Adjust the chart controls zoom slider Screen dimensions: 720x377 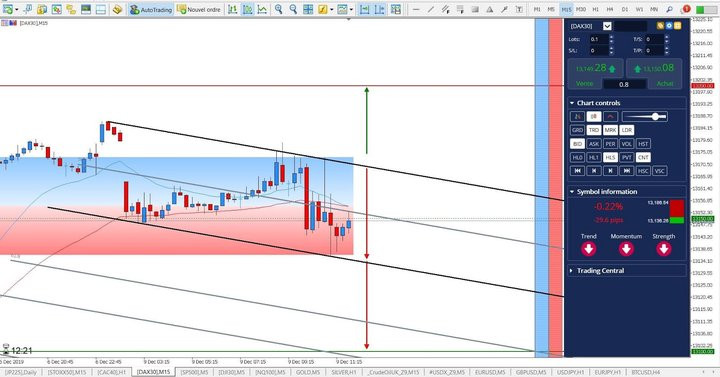coord(645,117)
